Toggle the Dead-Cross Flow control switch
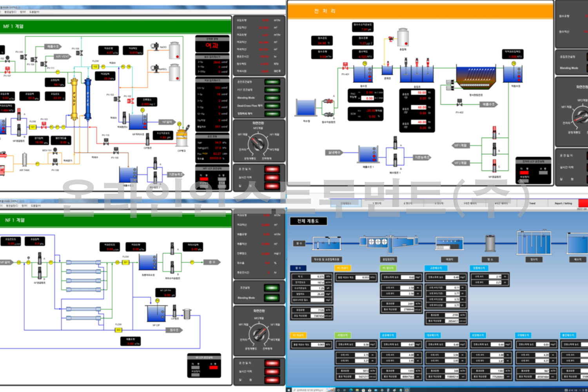This screenshot has width=588, height=392. (272, 106)
